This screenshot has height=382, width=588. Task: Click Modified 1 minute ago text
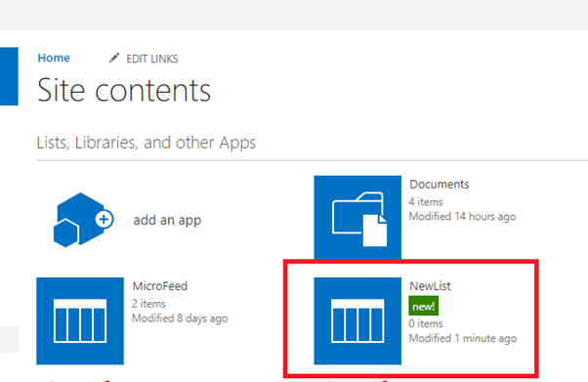463,338
